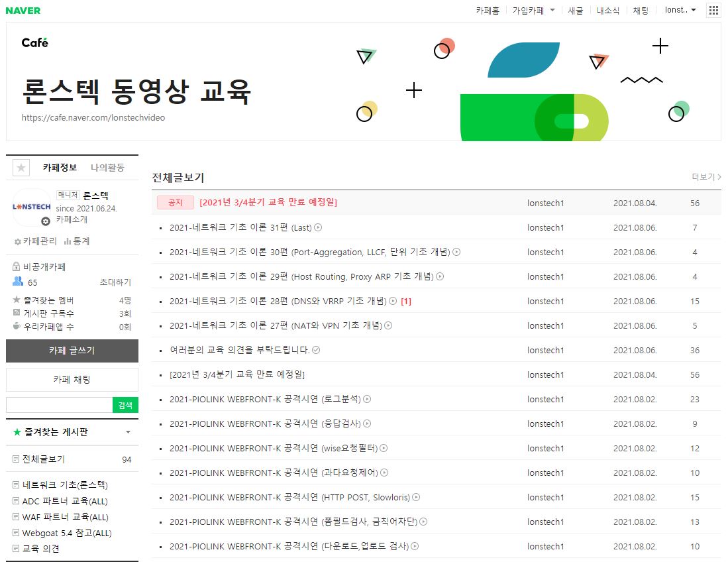Click the 카페 글쓰기 button
The width and height of the screenshot is (728, 564).
72,351
